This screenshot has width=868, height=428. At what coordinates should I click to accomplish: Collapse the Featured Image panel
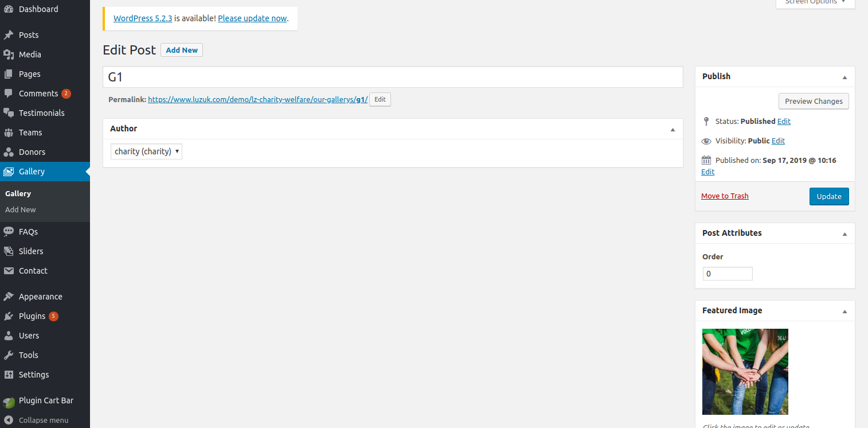pyautogui.click(x=844, y=311)
